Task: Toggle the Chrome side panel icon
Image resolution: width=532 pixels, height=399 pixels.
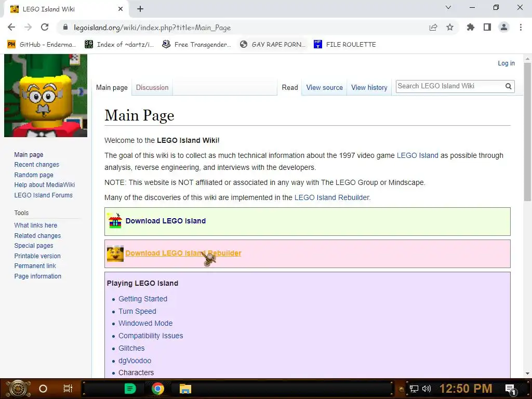Action: tap(487, 27)
